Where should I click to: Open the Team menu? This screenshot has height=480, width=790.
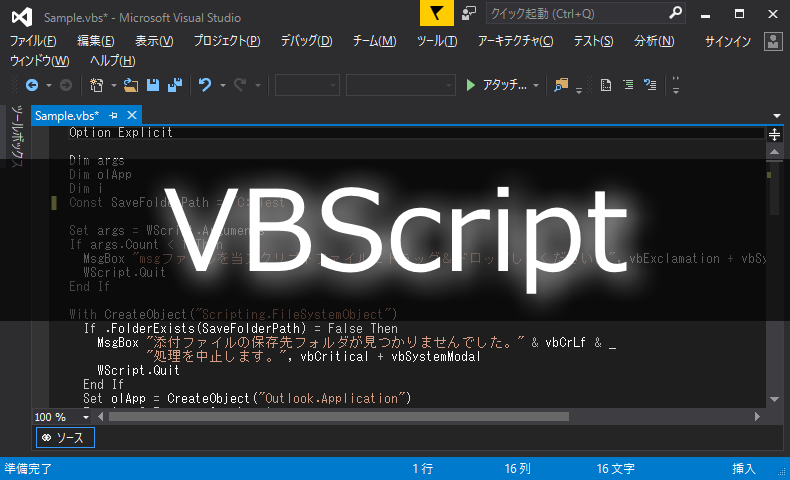[374, 41]
